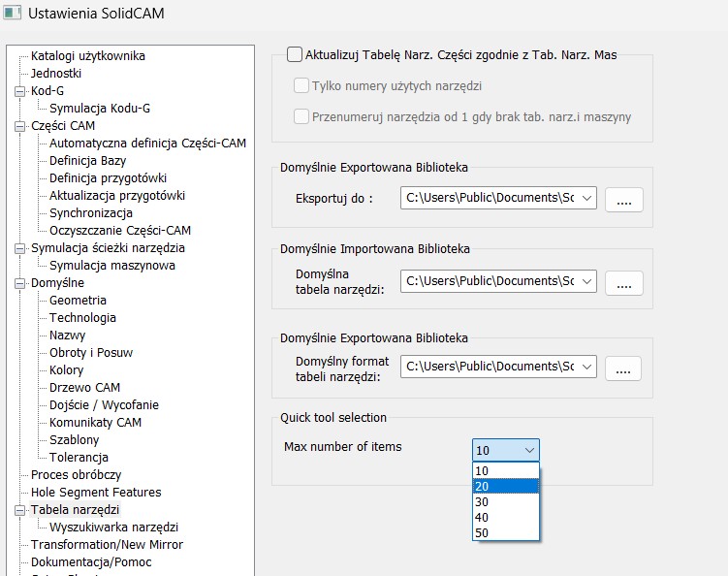728x576 pixels.
Task: Select Jednostki in the settings tree
Action: 56,73
